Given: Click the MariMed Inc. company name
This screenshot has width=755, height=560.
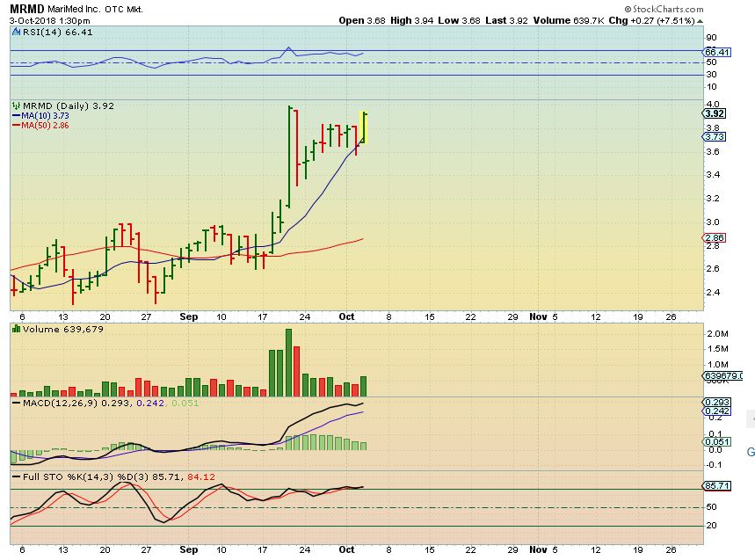Looking at the screenshot, I should [x=74, y=9].
